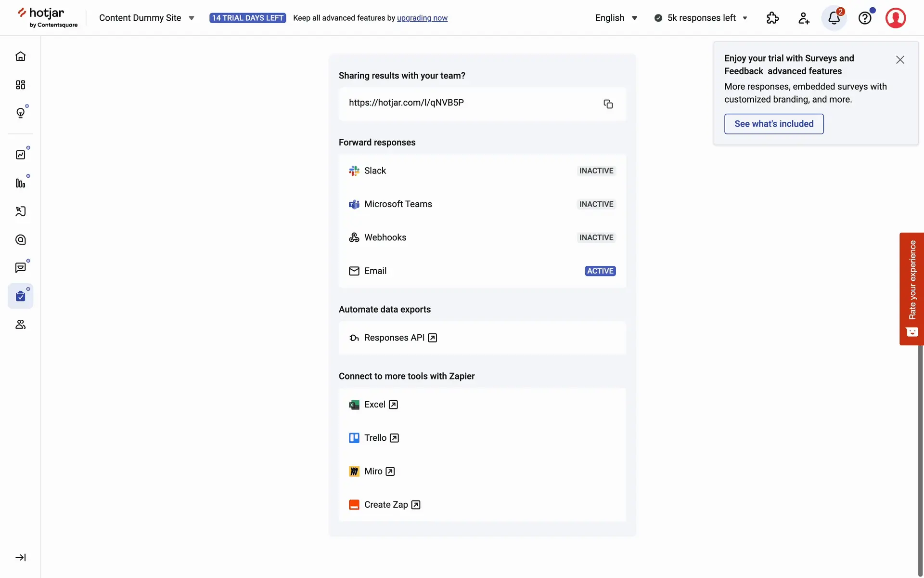The height and width of the screenshot is (578, 924).
Task: Close the trial features popup
Action: pyautogui.click(x=900, y=60)
